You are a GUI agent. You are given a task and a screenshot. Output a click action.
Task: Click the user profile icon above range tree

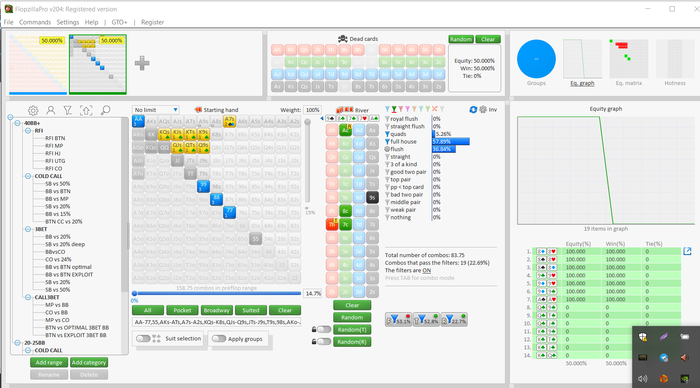[x=51, y=110]
